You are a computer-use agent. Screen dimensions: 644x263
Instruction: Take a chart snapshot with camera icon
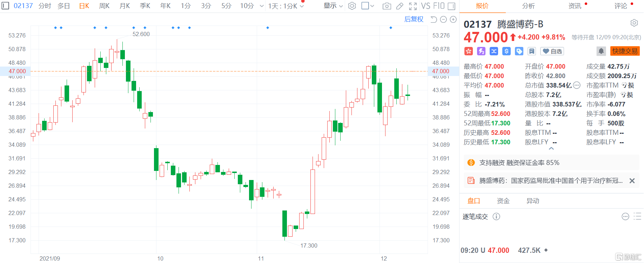[x=387, y=6]
